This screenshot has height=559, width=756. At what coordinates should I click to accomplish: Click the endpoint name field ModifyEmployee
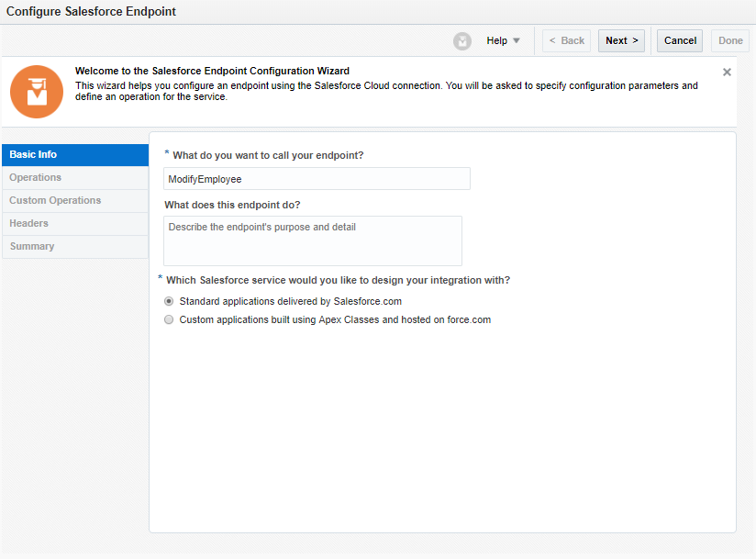tap(317, 179)
